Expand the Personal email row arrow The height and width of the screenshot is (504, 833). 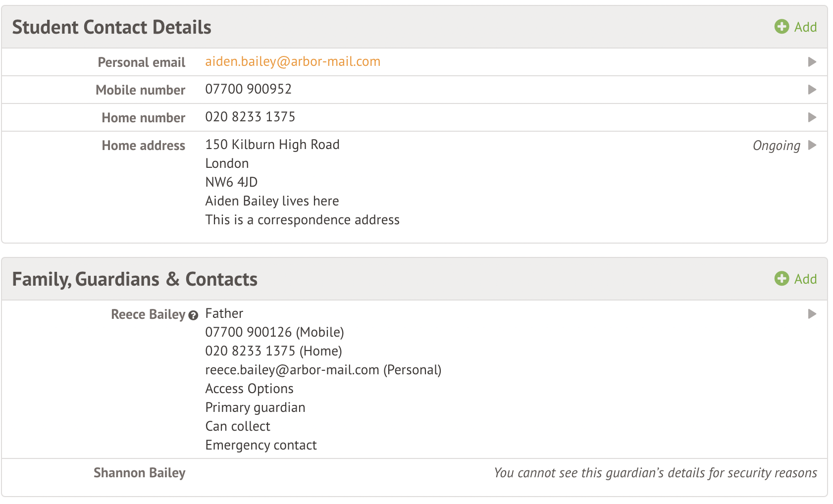click(x=812, y=62)
